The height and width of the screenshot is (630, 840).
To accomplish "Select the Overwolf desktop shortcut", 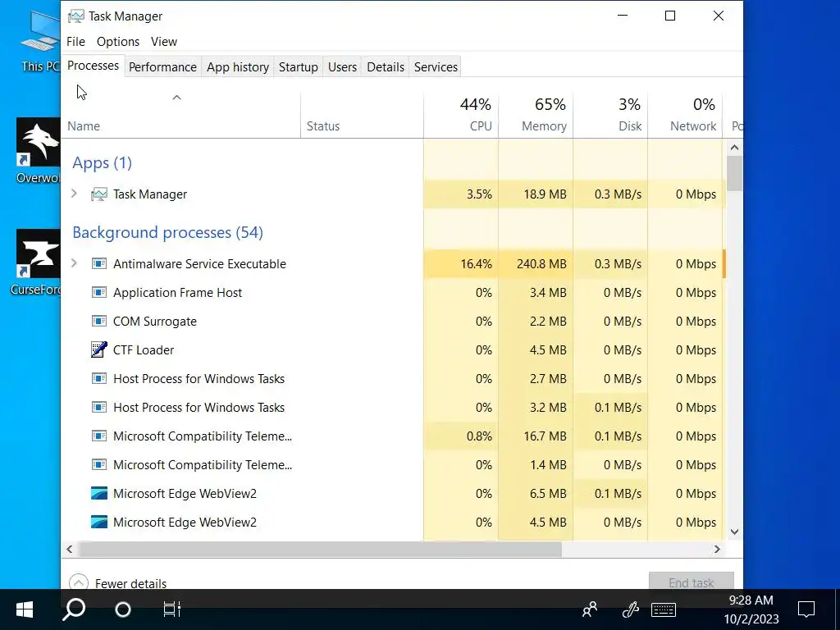I will 39,151.
